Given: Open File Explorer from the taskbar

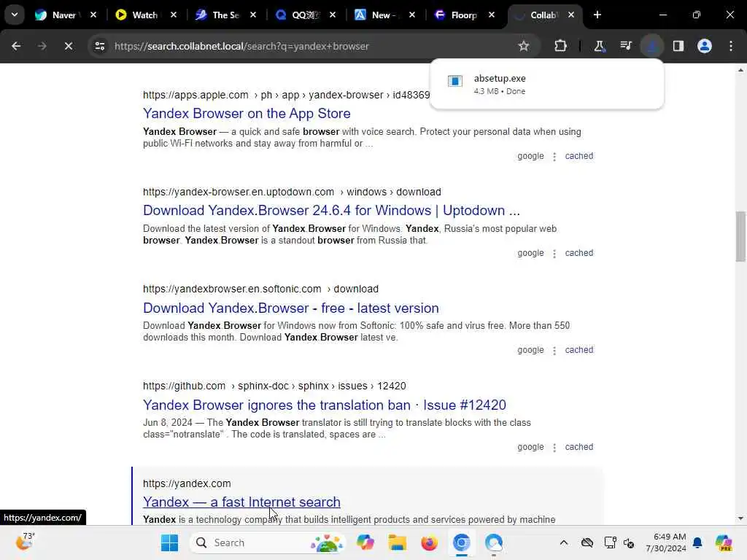Looking at the screenshot, I should pyautogui.click(x=398, y=542).
